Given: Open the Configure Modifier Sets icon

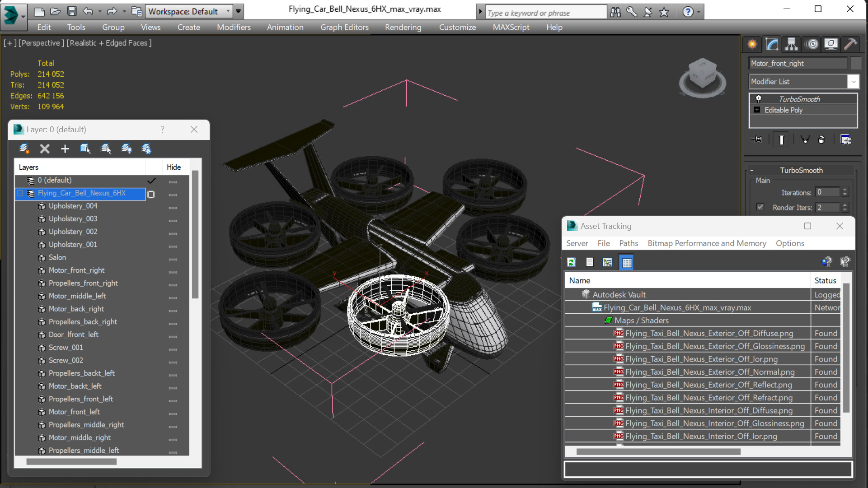Looking at the screenshot, I should [845, 139].
